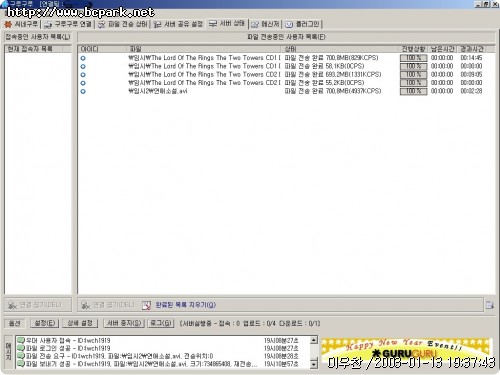Click the 100% progress bar of the 00:02:28 row
Image resolution: width=500 pixels, height=375 pixels.
tap(413, 91)
